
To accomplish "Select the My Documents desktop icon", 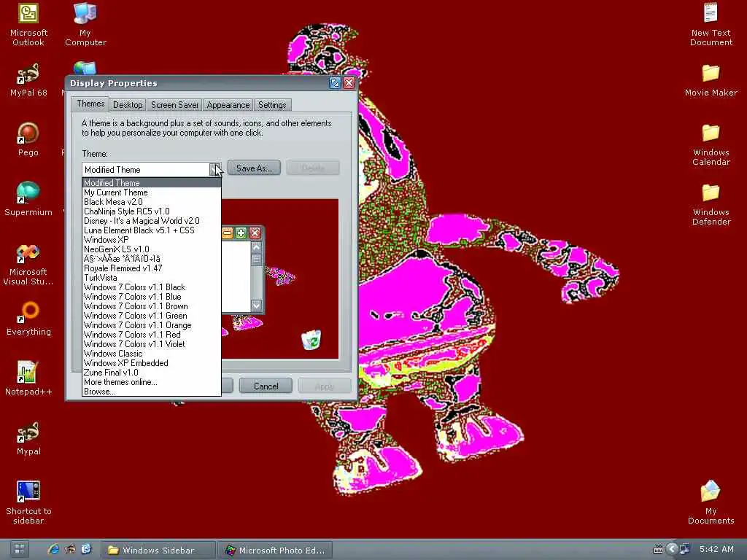I will click(711, 503).
